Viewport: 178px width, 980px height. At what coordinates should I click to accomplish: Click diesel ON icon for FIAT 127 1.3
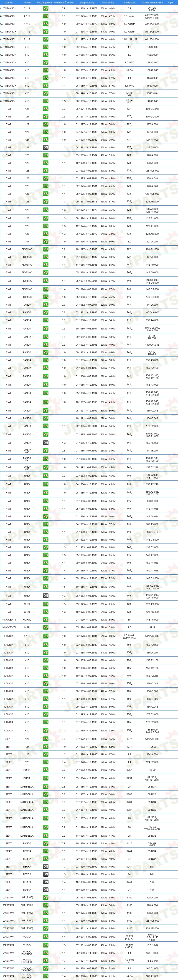[x=46, y=148]
